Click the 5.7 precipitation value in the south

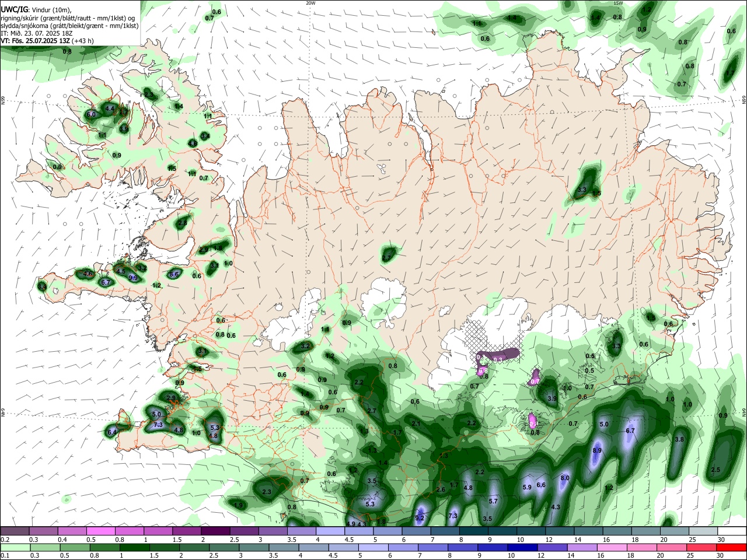pos(493,502)
